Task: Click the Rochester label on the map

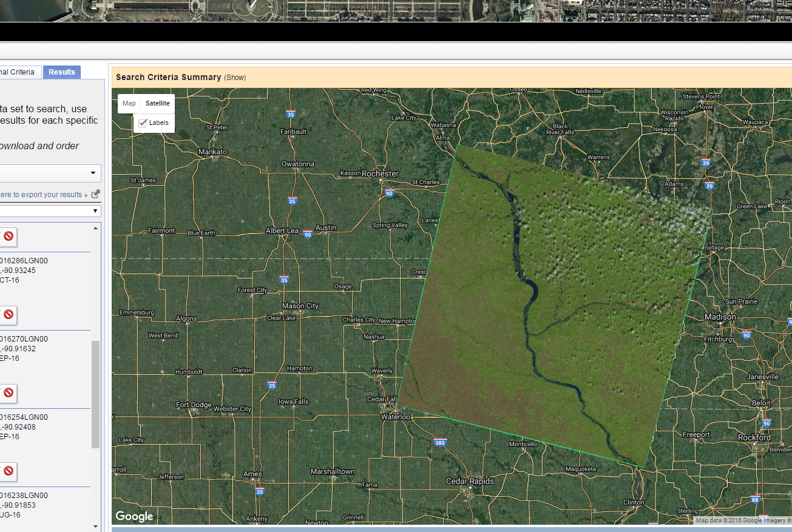Action: click(x=381, y=173)
